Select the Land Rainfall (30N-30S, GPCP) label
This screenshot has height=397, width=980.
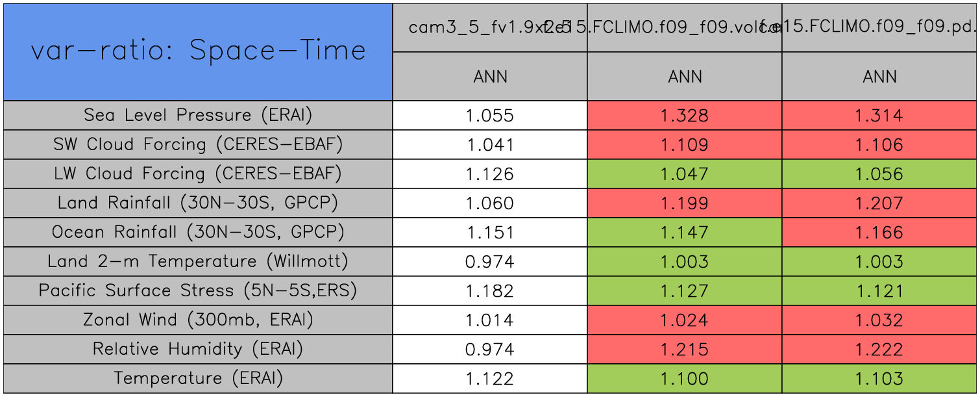tap(198, 203)
